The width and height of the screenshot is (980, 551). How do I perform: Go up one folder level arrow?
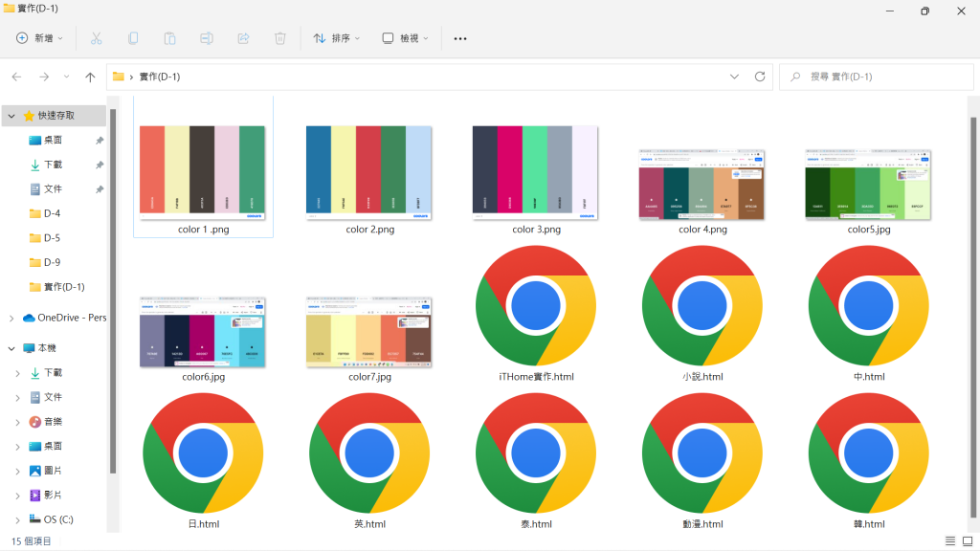click(90, 77)
